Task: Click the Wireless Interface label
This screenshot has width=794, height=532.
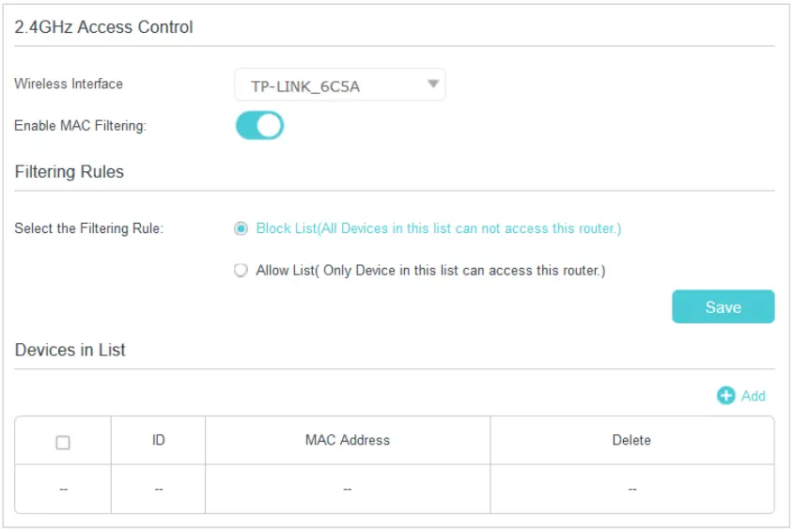Action: coord(69,84)
